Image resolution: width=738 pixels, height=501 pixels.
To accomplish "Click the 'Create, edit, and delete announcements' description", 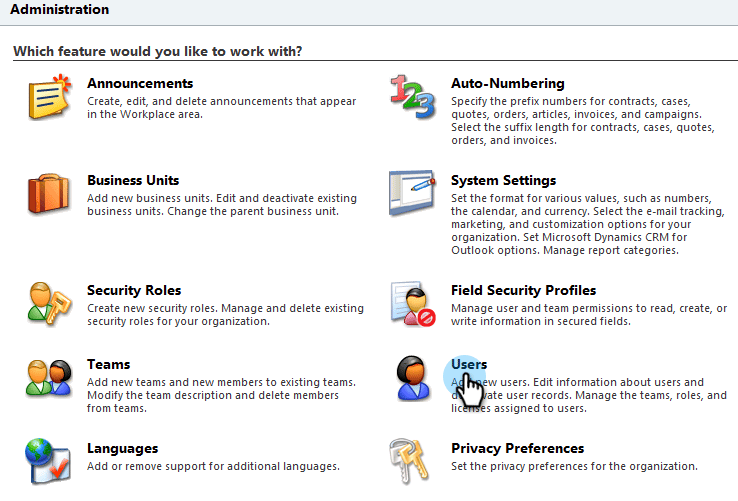I will coord(222,108).
